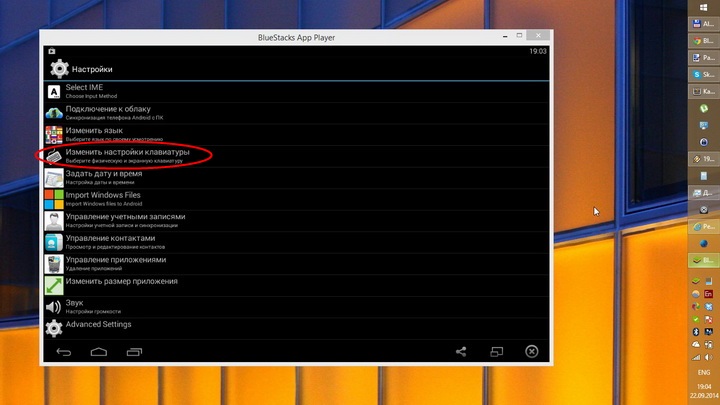The width and height of the screenshot is (720, 405).
Task: Click the Android status bar time 19:03
Action: [x=538, y=51]
